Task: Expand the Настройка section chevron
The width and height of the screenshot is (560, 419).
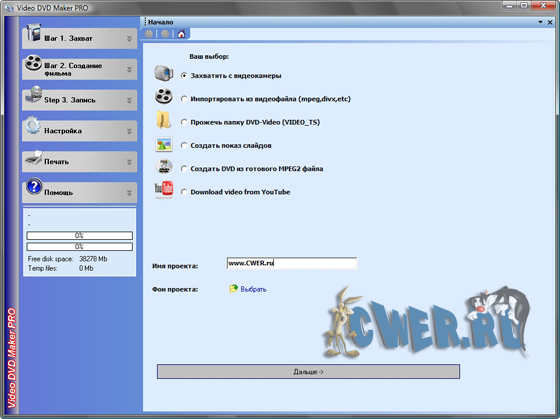Action: pos(129,131)
